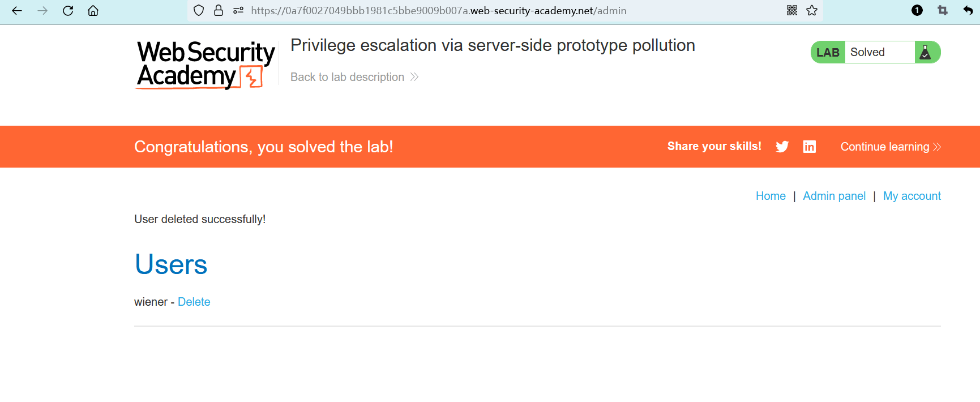Viewport: 980px width, 402px height.
Task: Delete the wiener user
Action: pos(194,302)
